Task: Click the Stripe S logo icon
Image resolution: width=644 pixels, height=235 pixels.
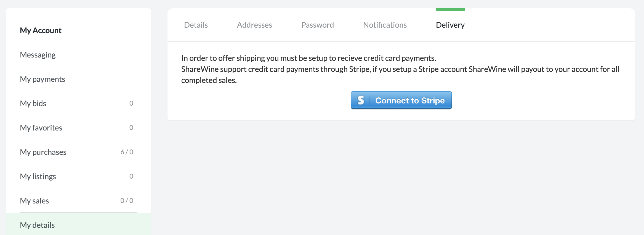Action: coord(361,100)
